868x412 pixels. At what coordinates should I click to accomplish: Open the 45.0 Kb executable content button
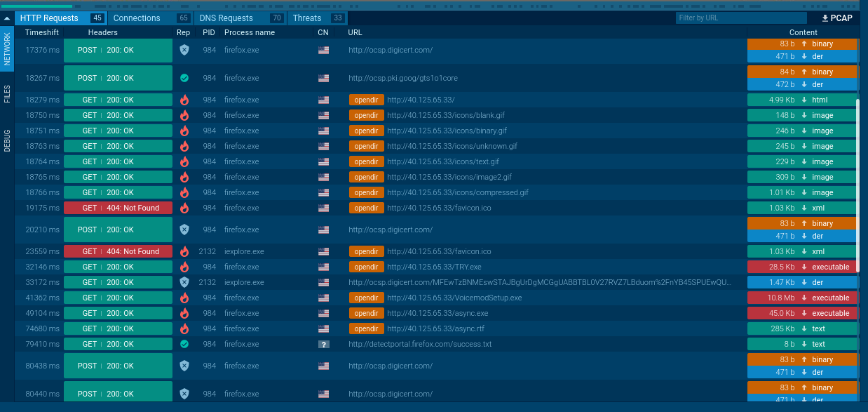(802, 313)
